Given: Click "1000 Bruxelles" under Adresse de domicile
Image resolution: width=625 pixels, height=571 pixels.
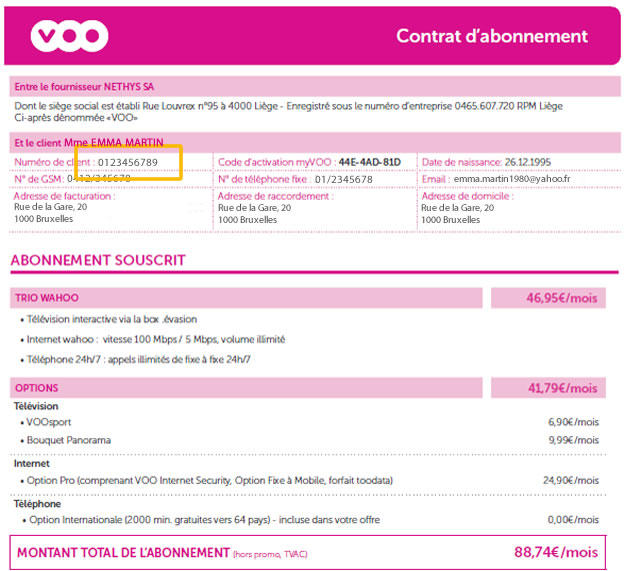Looking at the screenshot, I should 450,220.
